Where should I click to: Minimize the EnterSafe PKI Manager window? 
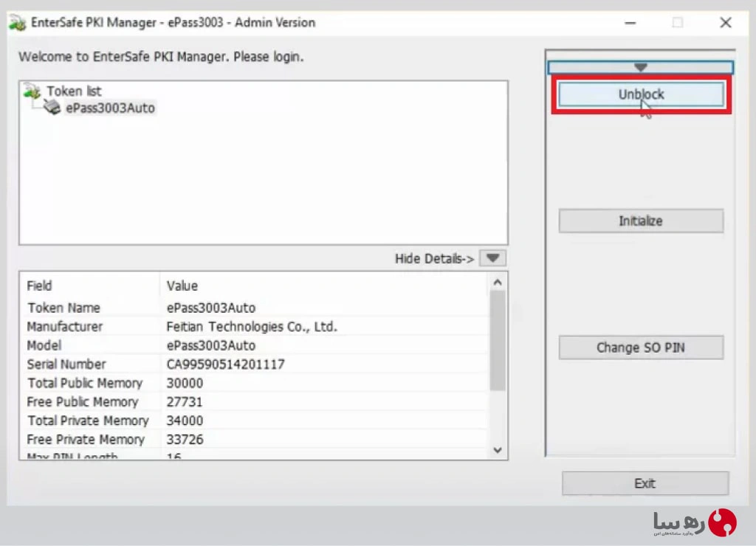pyautogui.click(x=630, y=23)
